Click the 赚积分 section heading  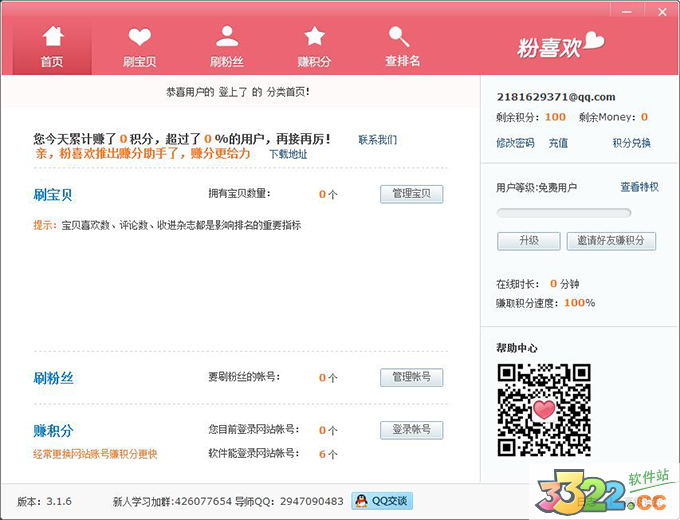click(x=53, y=431)
